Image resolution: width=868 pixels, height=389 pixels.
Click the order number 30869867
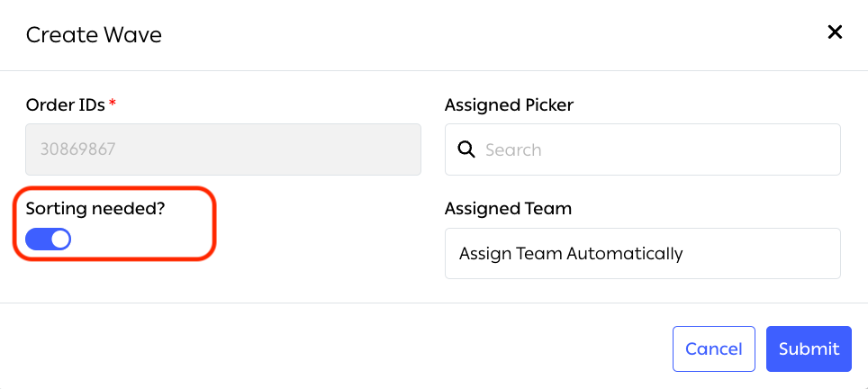[77, 149]
